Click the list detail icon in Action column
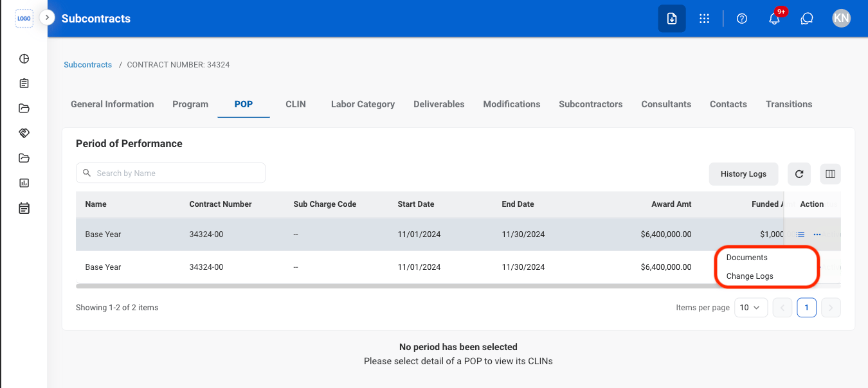The width and height of the screenshot is (868, 388). pyautogui.click(x=800, y=234)
